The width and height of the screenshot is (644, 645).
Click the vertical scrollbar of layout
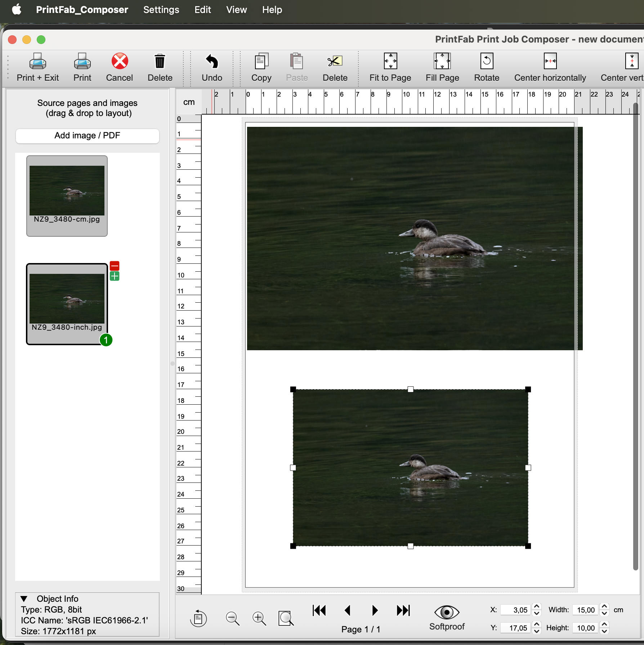pos(636,337)
